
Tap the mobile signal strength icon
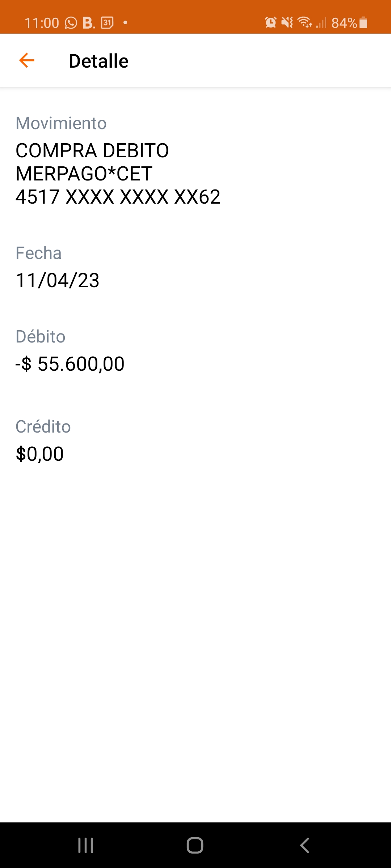(321, 23)
